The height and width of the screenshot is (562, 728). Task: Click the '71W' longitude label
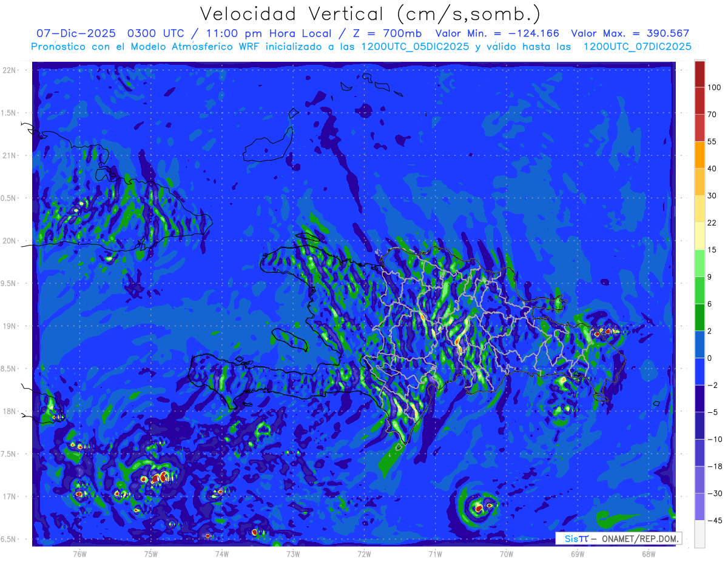435,554
